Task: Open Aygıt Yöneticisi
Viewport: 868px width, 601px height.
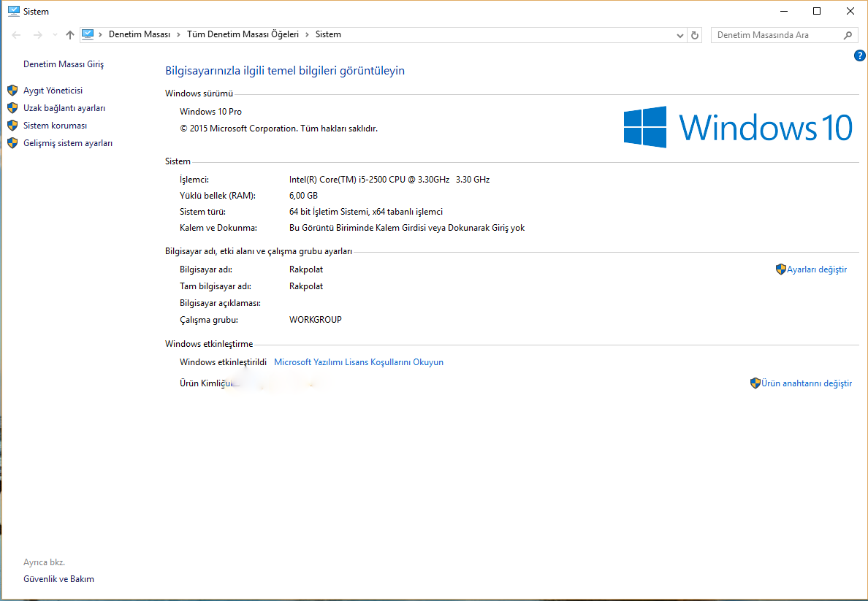Action: [x=53, y=91]
